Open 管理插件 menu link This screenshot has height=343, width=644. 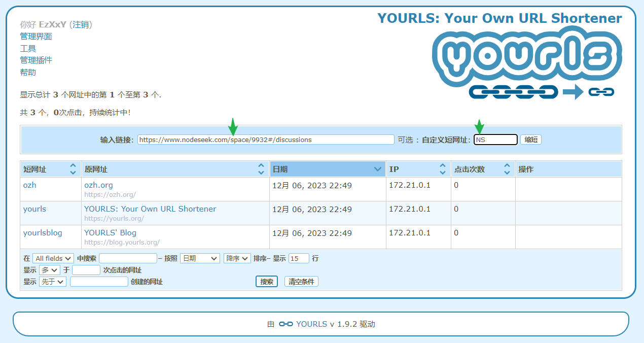pyautogui.click(x=36, y=60)
